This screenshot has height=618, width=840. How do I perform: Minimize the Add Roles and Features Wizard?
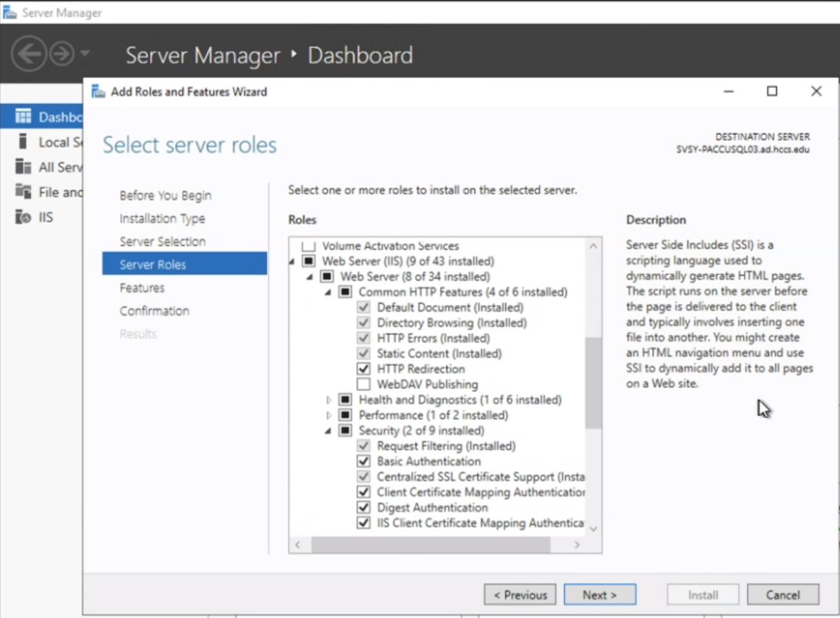click(729, 92)
